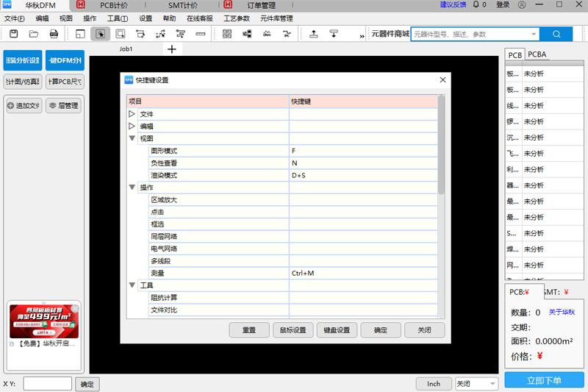588x392 pixels.
Task: Expand the 编辑 group in shortcut list
Action: point(132,126)
